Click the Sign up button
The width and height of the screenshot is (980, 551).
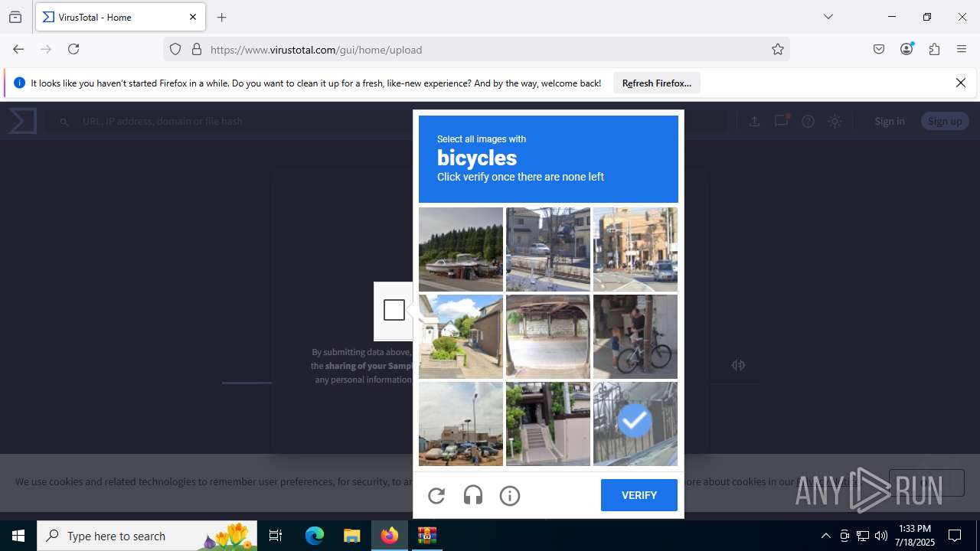pyautogui.click(x=945, y=121)
